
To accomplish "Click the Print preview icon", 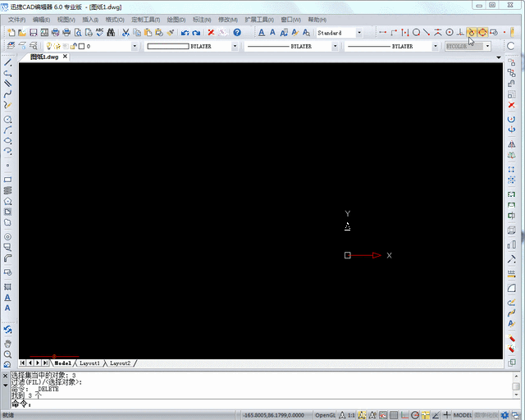I will point(78,33).
